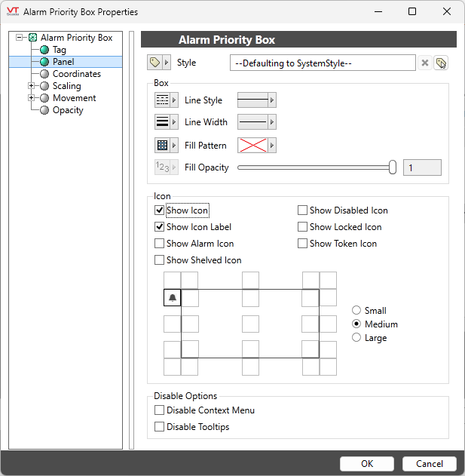This screenshot has height=476, width=465.
Task: Click the bell icon position box
Action: coord(173,298)
